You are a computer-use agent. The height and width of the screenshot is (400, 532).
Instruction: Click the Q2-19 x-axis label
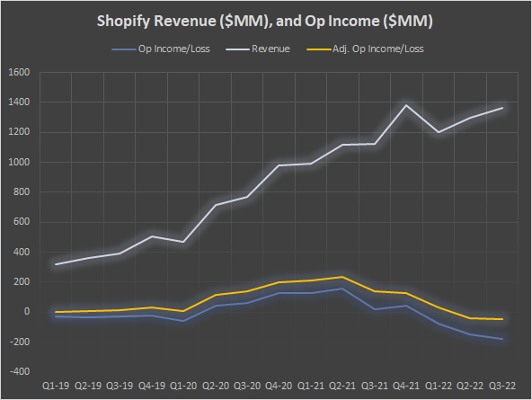tap(88, 387)
